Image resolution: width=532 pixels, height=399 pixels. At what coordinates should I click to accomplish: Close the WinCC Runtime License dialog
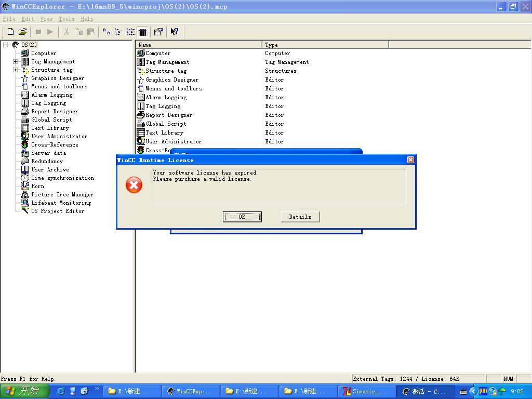coord(410,160)
